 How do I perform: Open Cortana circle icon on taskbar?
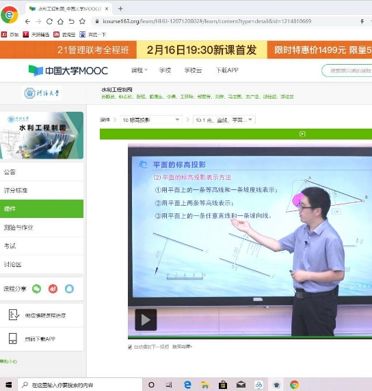click(x=151, y=385)
